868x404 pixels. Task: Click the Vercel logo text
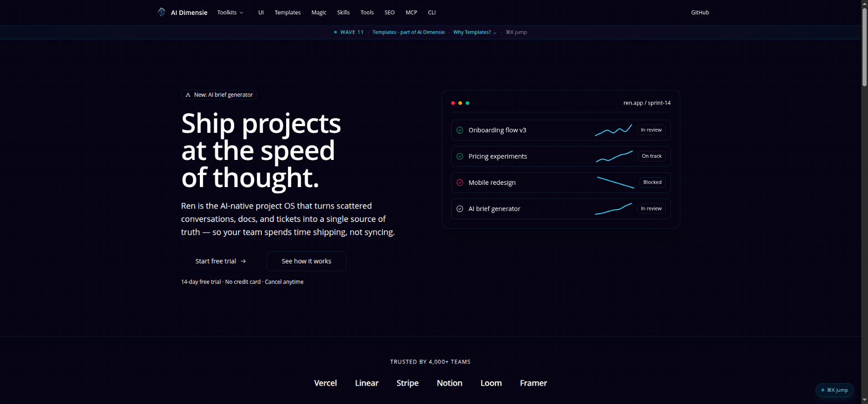325,383
